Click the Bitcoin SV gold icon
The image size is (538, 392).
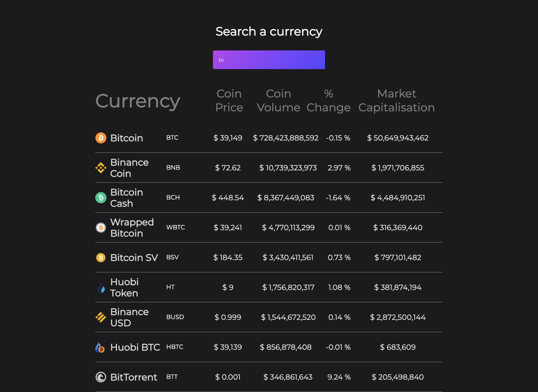pyautogui.click(x=101, y=257)
